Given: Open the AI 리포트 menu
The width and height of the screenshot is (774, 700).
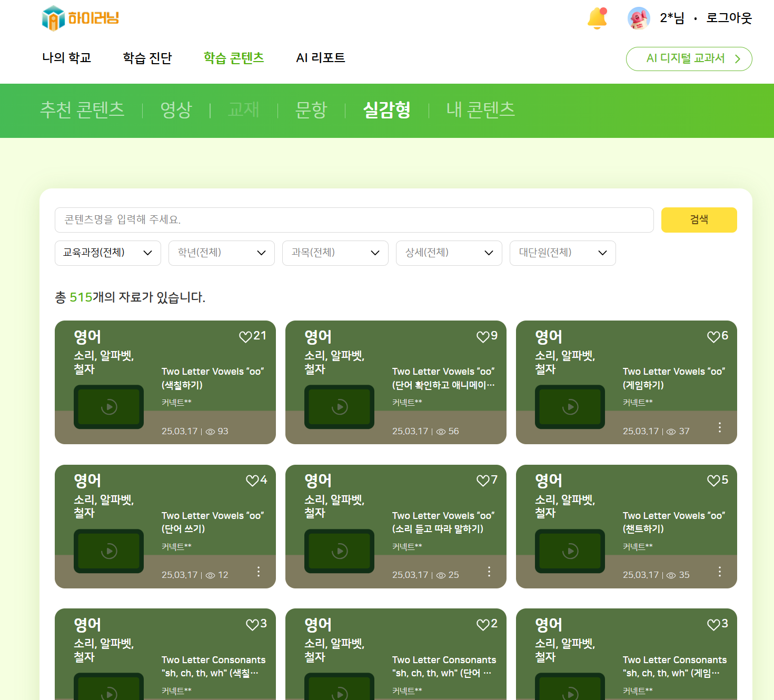Looking at the screenshot, I should click(320, 58).
